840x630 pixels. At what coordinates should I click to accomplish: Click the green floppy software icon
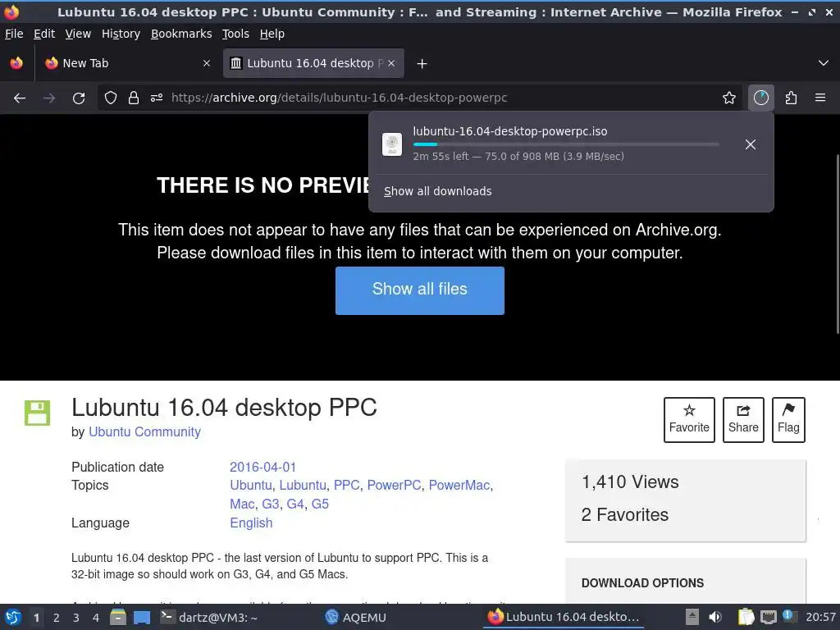click(38, 413)
